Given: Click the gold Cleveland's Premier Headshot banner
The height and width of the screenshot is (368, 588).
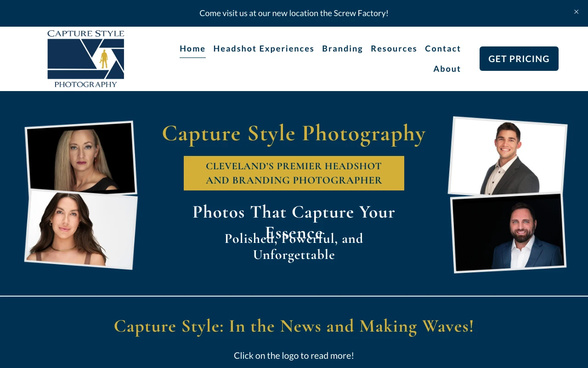Looking at the screenshot, I should pyautogui.click(x=294, y=173).
